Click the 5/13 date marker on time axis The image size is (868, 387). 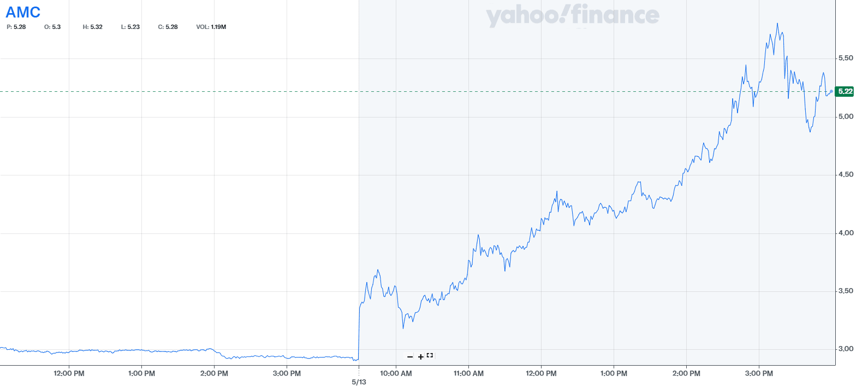click(359, 382)
